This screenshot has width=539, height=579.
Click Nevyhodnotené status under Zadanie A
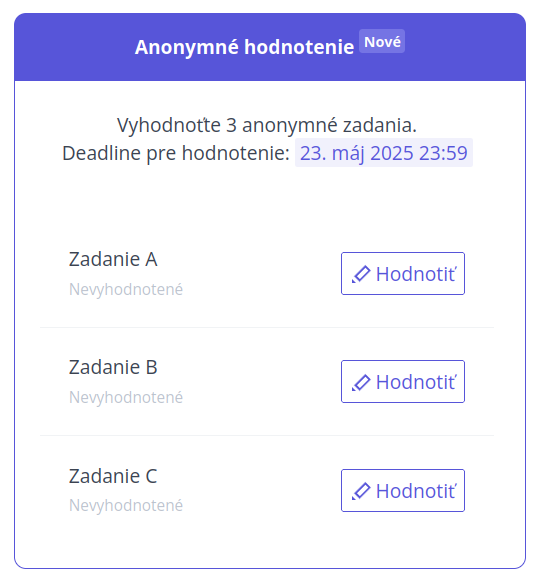pos(126,290)
